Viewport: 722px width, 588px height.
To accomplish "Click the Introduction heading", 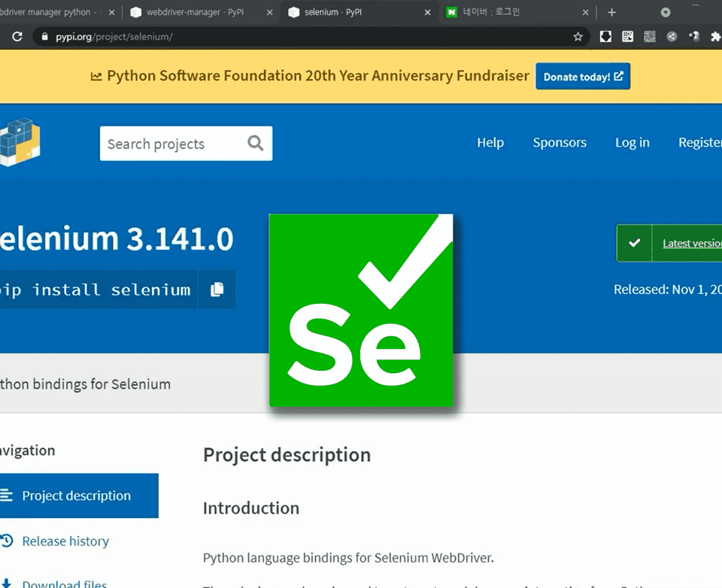I will point(251,508).
